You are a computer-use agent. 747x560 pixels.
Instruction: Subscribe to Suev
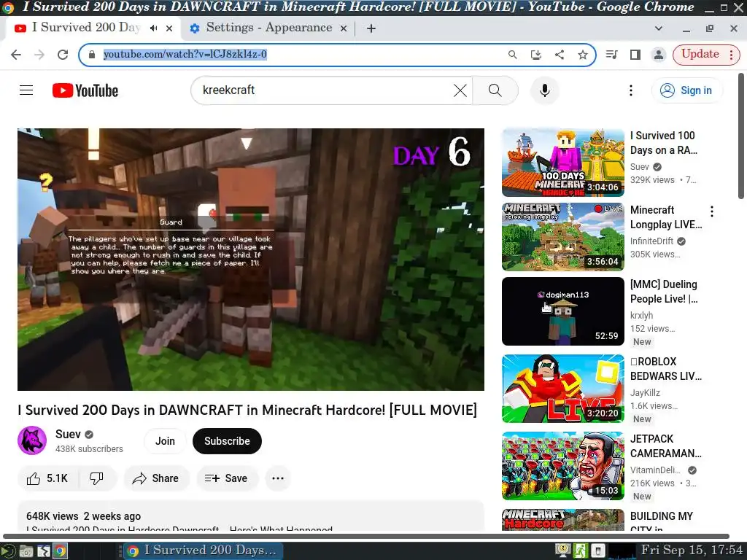pos(228,441)
